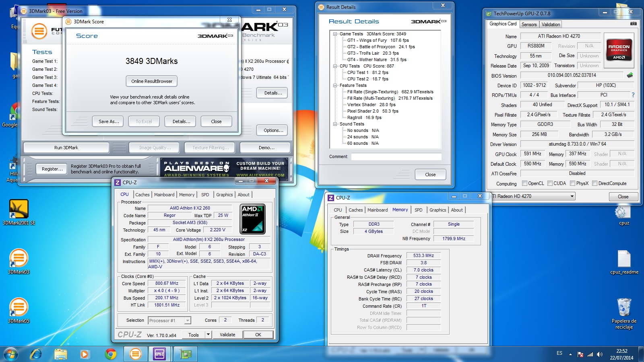Screen dimensions: 644x362
Task: Enable OpenCL checkbox in GPU-Z
Action: point(524,183)
